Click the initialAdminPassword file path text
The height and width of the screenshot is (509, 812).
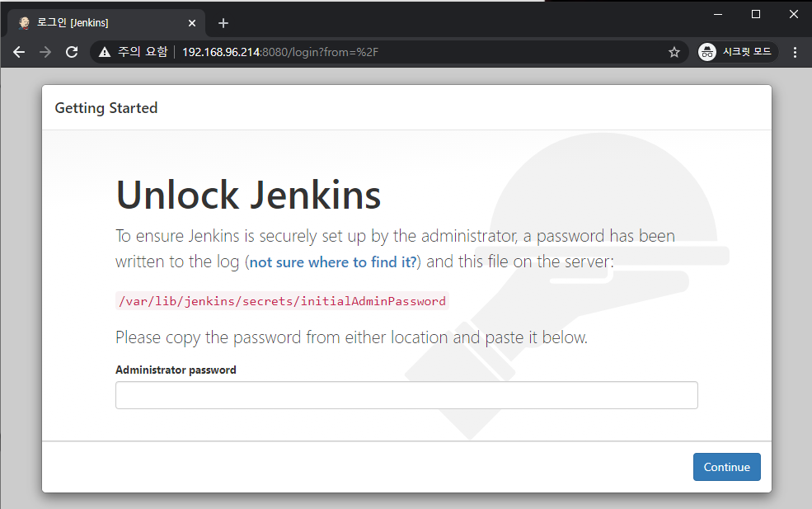point(282,301)
